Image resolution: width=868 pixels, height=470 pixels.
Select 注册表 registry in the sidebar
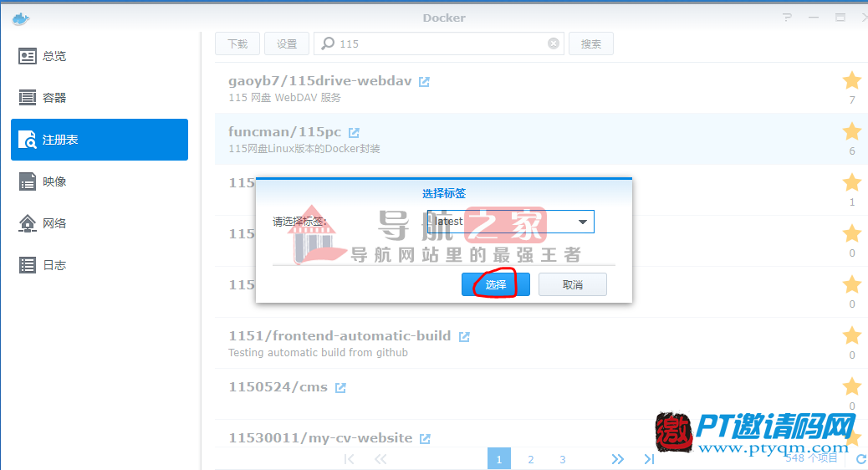coord(100,140)
